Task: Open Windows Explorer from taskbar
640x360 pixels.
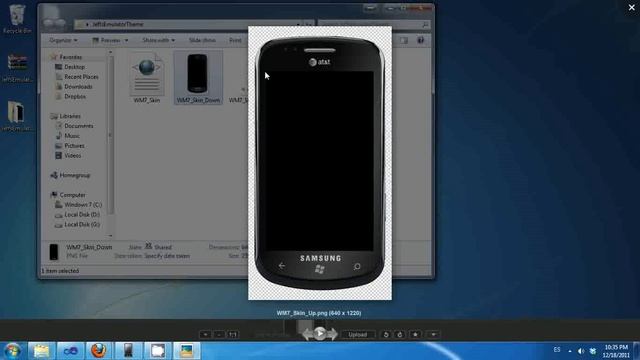Action: [41, 351]
